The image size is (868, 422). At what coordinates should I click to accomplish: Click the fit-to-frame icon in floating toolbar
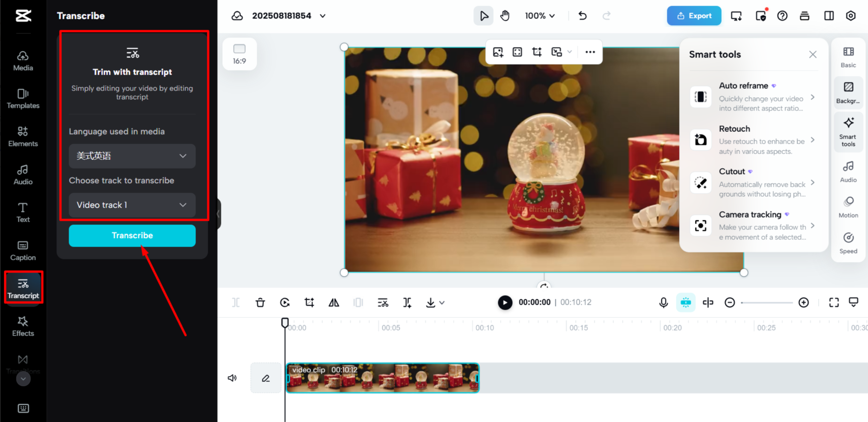tap(517, 52)
